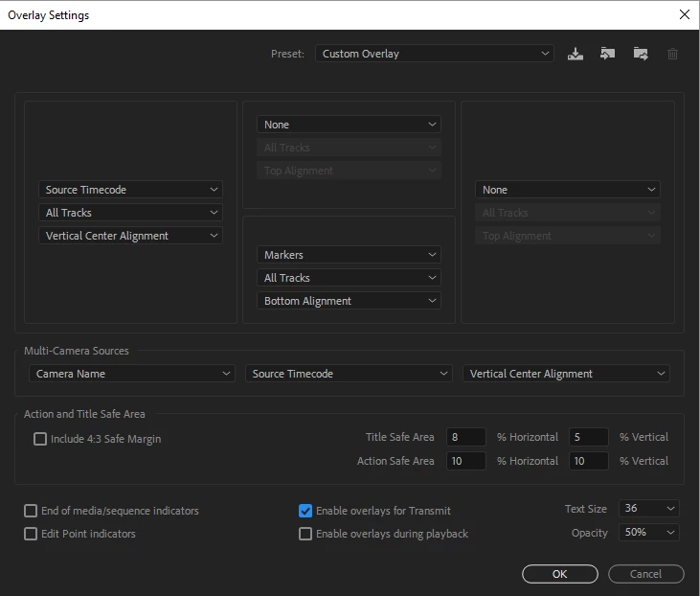
Task: Click Title Safe Area horizontal field
Action: [465, 437]
